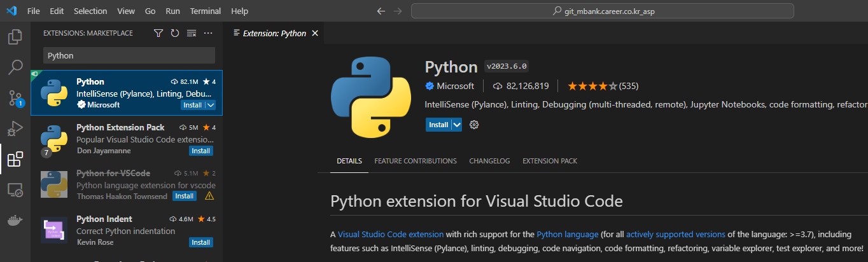This screenshot has width=868, height=262.
Task: Open the Search view icon
Action: [15, 67]
